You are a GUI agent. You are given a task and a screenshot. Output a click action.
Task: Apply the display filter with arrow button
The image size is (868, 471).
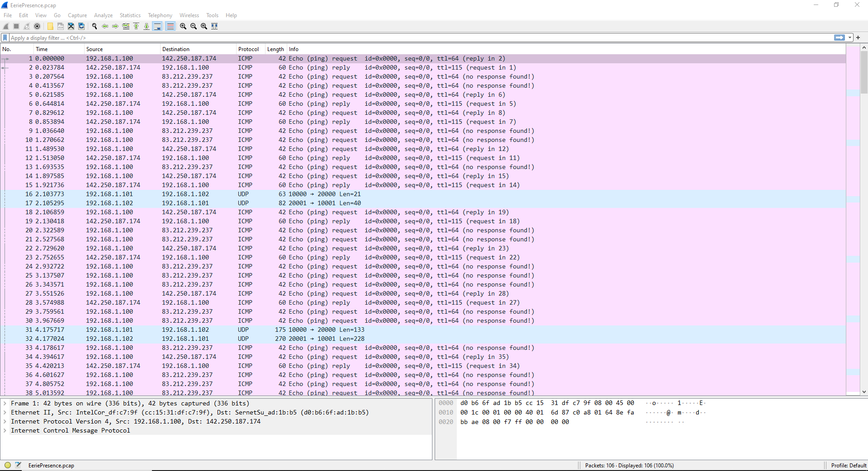[x=840, y=38]
